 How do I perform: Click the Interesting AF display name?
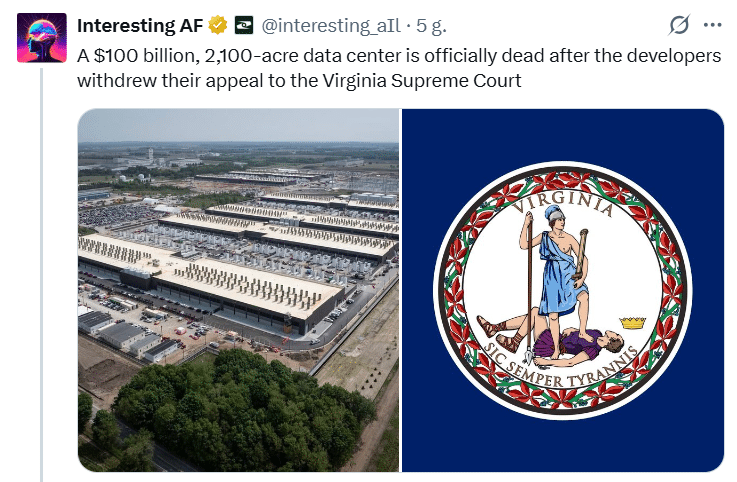tap(140, 25)
